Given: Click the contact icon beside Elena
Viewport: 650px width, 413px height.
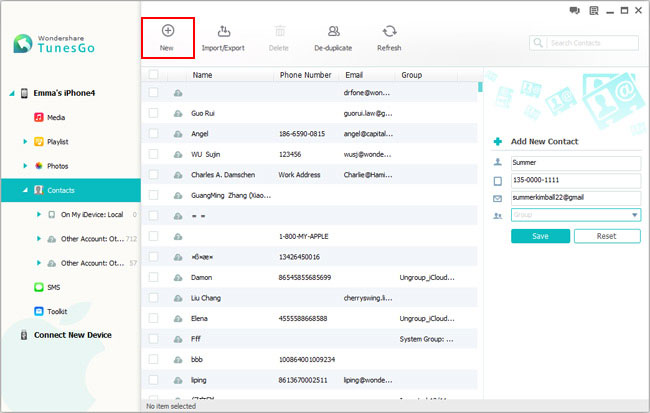Looking at the screenshot, I should coord(178,318).
